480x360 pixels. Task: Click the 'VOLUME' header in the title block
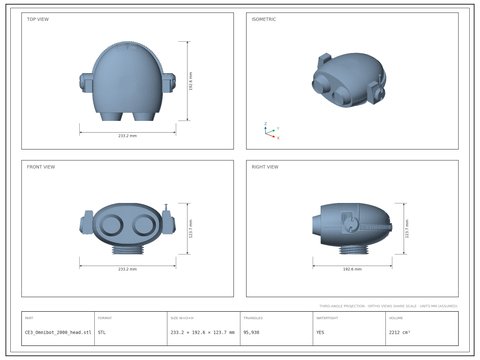396,318
